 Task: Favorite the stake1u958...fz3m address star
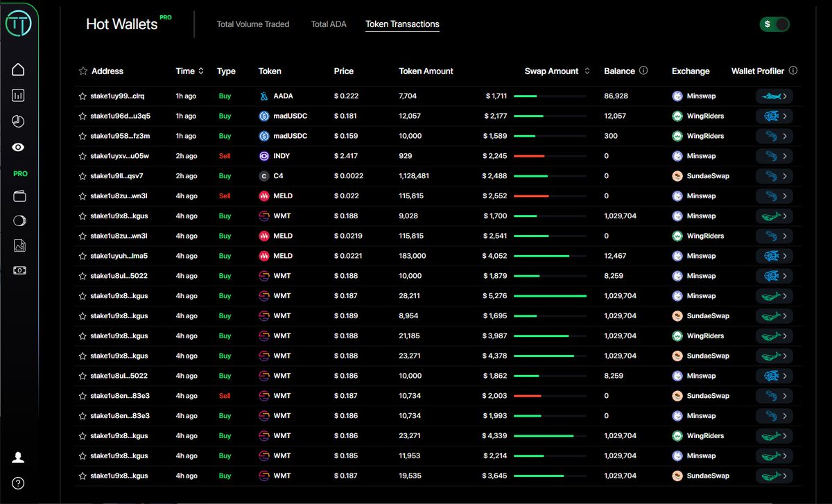pos(83,136)
